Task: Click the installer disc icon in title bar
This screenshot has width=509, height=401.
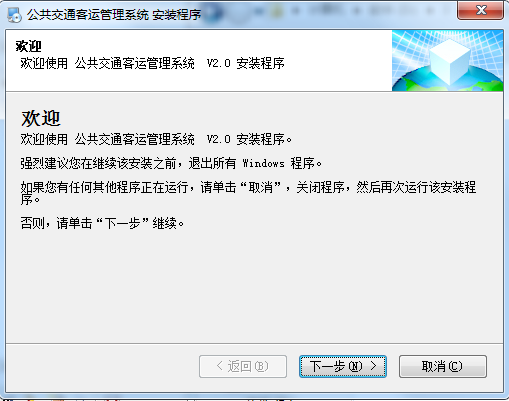Action: point(14,15)
